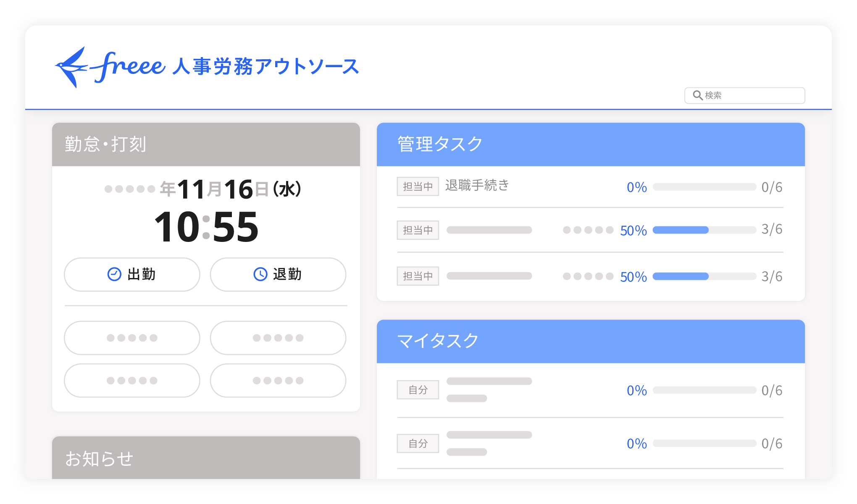Click the first 50% progress bar

(704, 230)
